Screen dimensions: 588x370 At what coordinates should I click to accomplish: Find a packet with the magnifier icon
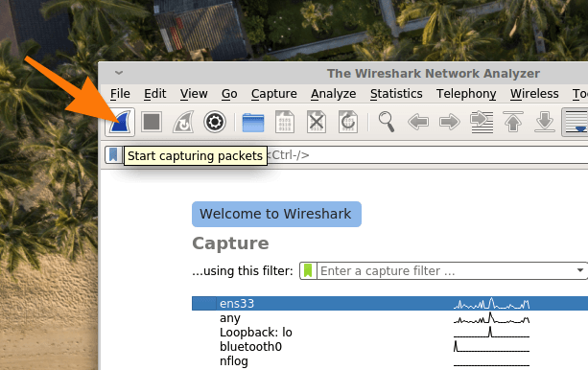387,122
